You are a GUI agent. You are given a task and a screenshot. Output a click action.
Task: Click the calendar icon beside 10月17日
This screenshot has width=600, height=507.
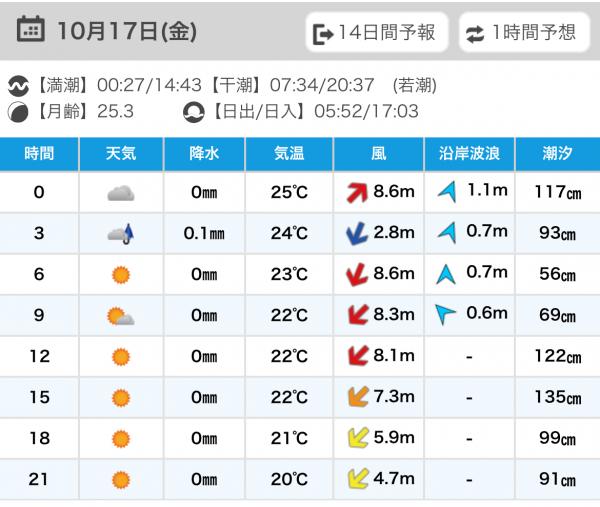click(31, 31)
